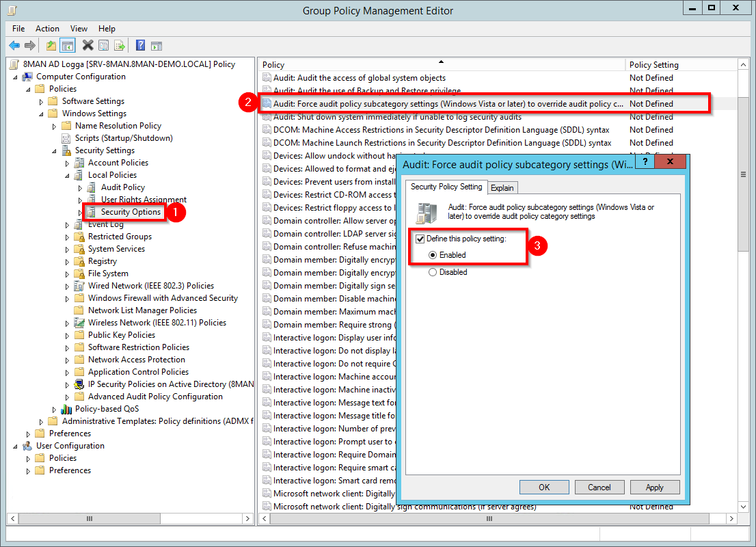Select the Enabled radio button
The image size is (756, 547).
[x=433, y=255]
